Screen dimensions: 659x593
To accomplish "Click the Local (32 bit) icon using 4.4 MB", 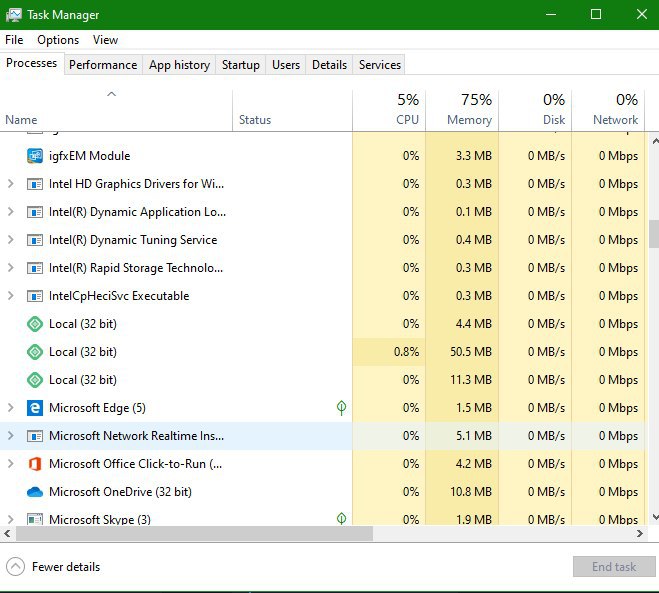I will coord(35,324).
